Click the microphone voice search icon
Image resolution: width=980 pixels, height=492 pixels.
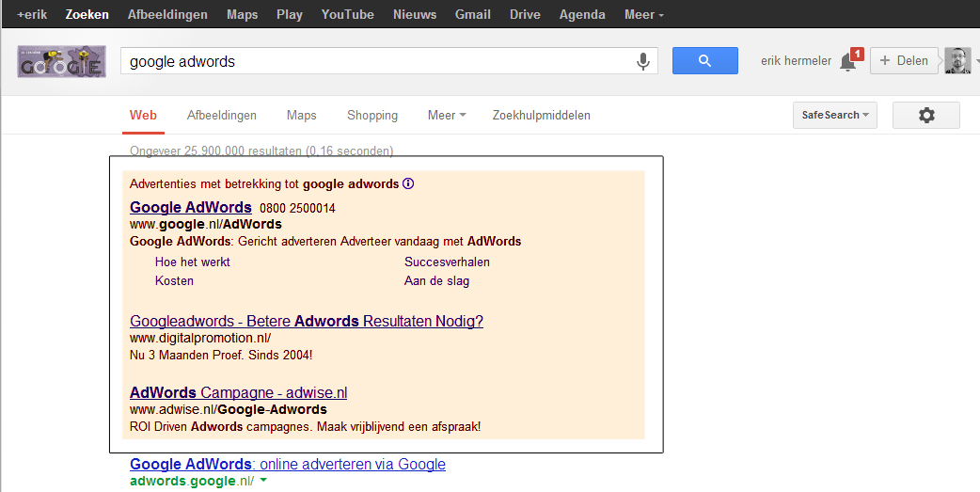643,61
